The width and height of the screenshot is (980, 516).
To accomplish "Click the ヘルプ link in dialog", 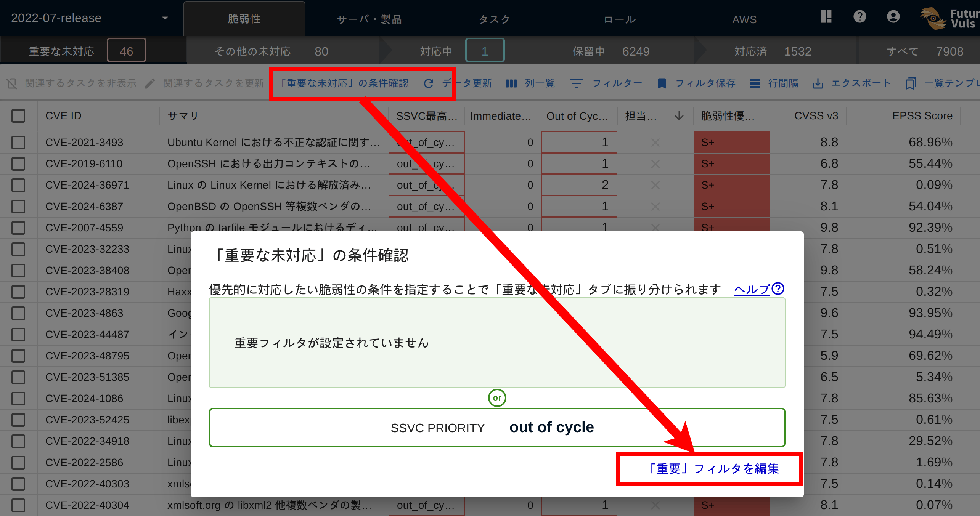I will pyautogui.click(x=752, y=289).
